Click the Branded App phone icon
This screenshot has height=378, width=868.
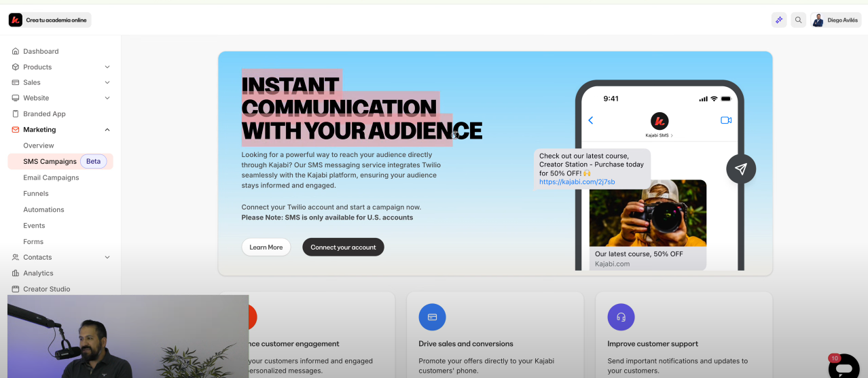pos(16,114)
